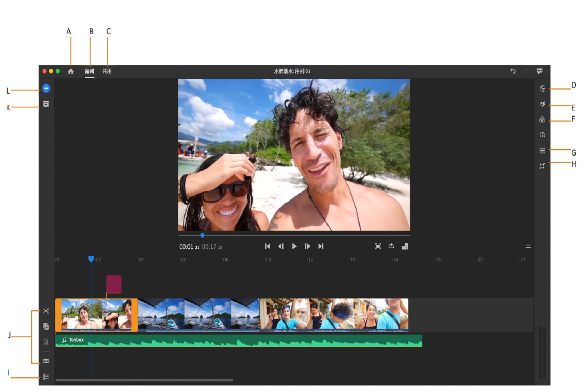The height and width of the screenshot is (392, 584).
Task: Delete the selected clip with trash icon
Action: coord(46,342)
